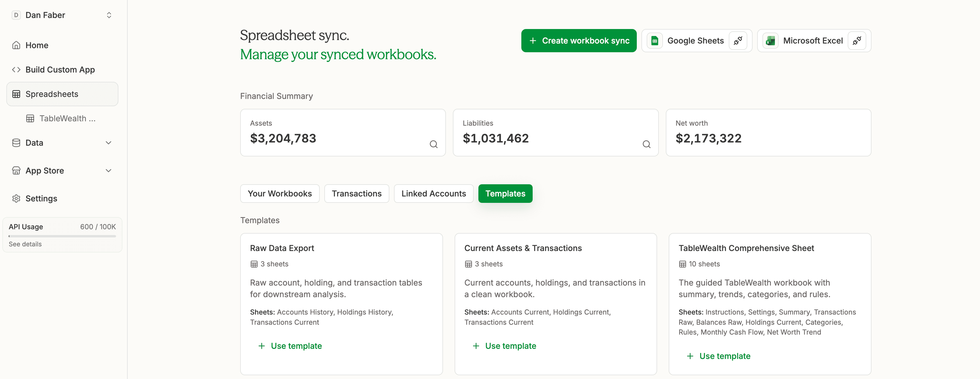Click the Financial Summary heading

pos(276,96)
